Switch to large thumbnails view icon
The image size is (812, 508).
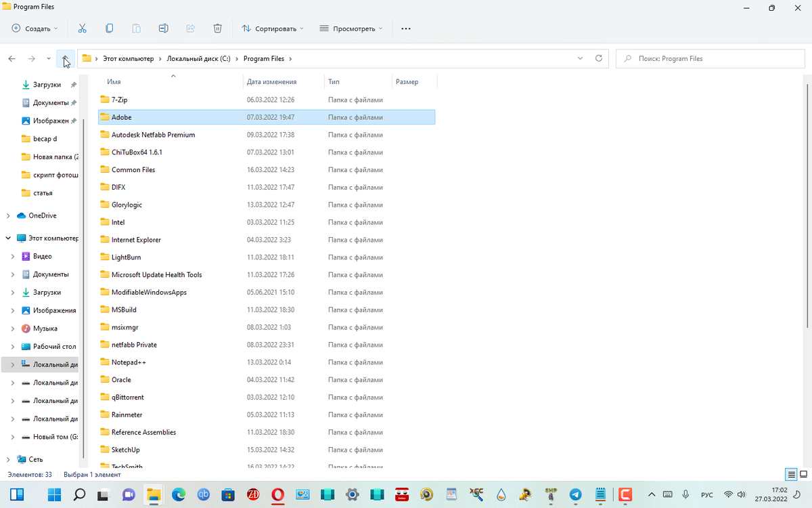[803, 475]
